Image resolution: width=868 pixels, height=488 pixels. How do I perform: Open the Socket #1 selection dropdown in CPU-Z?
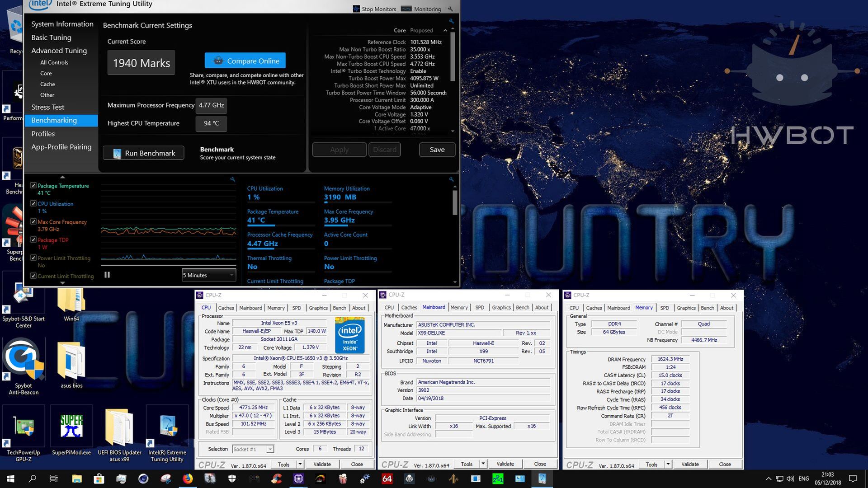(x=253, y=449)
